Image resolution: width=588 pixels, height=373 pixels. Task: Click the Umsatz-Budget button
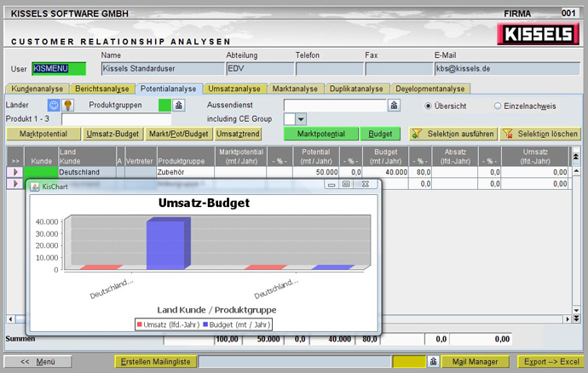pos(112,134)
